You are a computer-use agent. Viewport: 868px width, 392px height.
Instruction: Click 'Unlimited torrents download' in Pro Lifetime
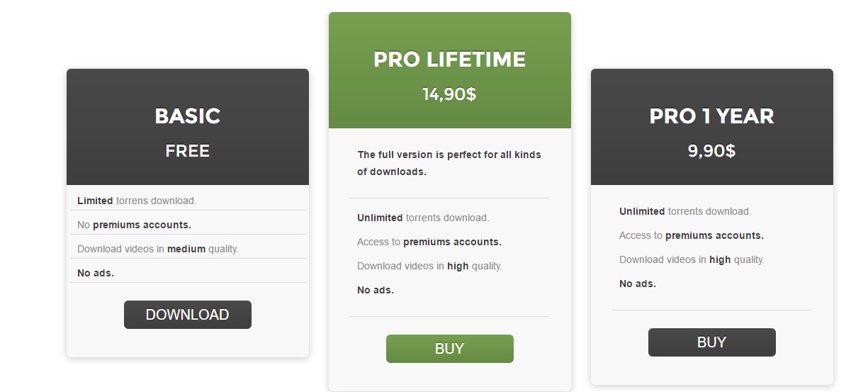[423, 218]
